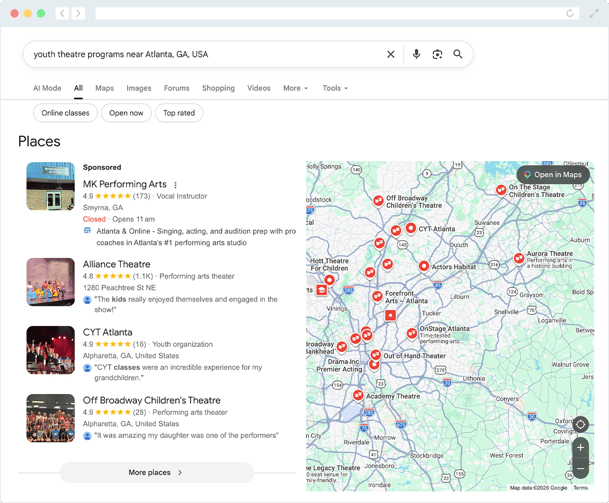Open the Shopping tab
The width and height of the screenshot is (609, 503).
218,88
